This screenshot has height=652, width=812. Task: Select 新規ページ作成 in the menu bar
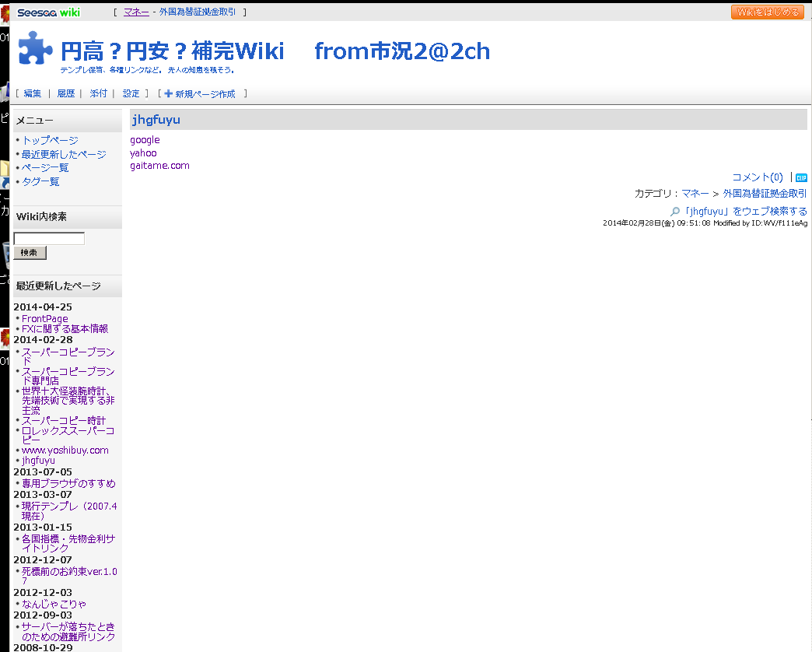pos(205,93)
